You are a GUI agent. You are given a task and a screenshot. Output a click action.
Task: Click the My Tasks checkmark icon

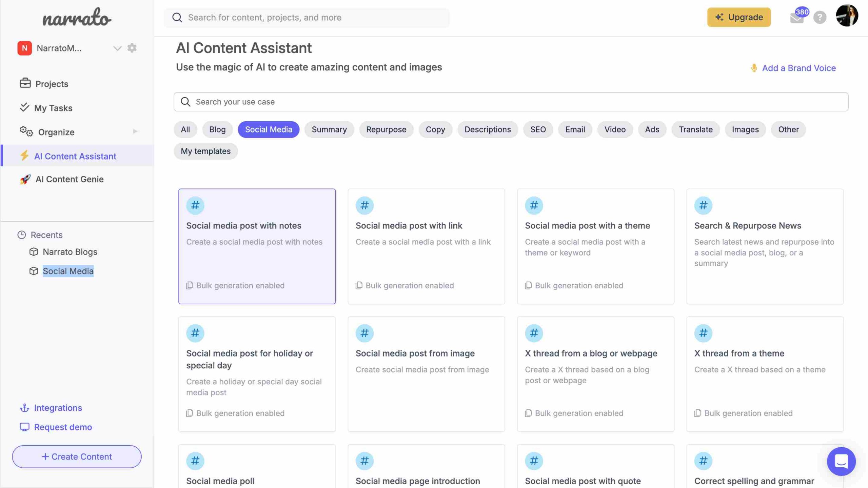pyautogui.click(x=24, y=108)
